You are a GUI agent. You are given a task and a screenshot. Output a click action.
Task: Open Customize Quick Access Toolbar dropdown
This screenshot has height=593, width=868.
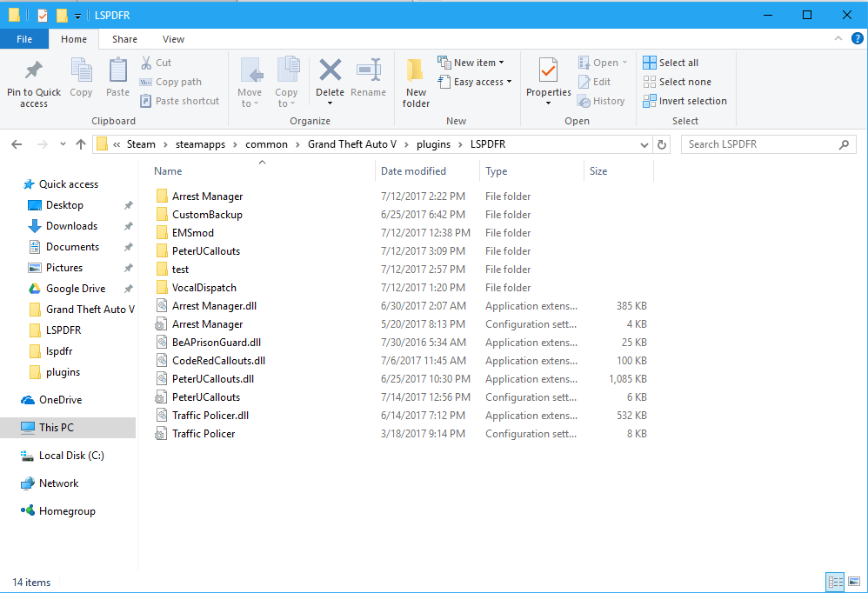click(x=78, y=16)
